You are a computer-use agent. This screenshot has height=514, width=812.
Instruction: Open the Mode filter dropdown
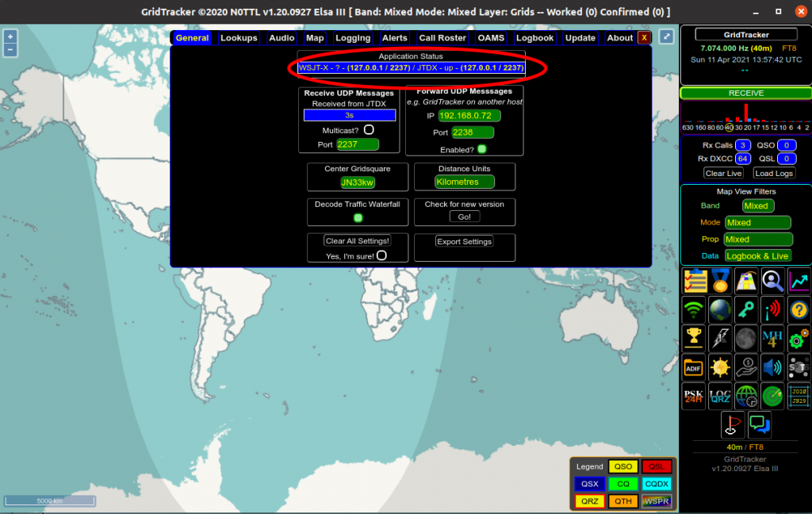[758, 222]
